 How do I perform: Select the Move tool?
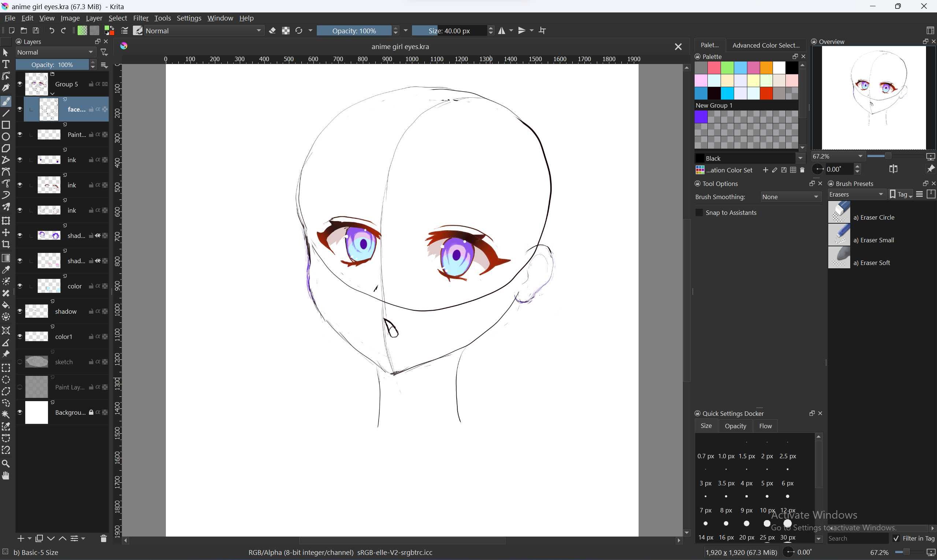click(x=5, y=232)
